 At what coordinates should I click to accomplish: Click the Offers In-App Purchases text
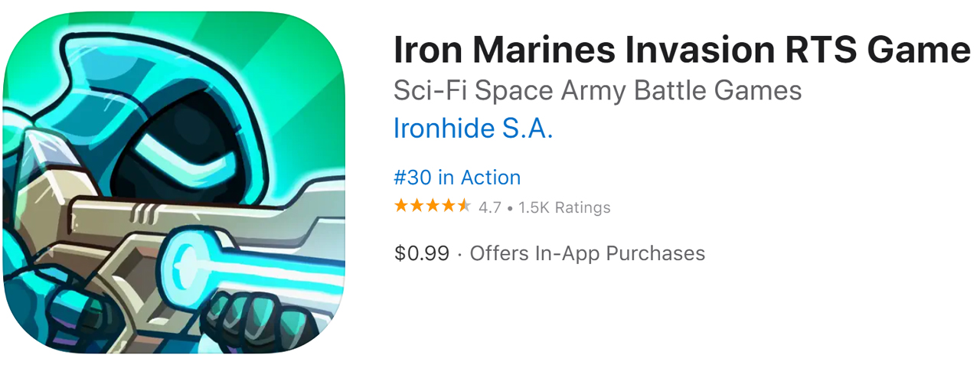pyautogui.click(x=587, y=253)
